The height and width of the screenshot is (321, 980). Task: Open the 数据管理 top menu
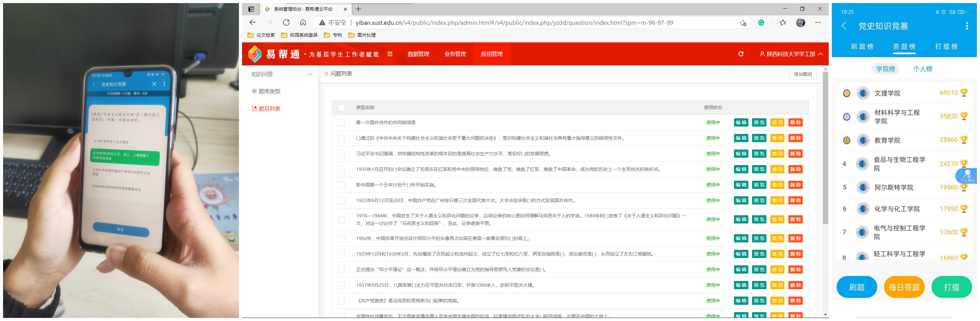(x=418, y=54)
